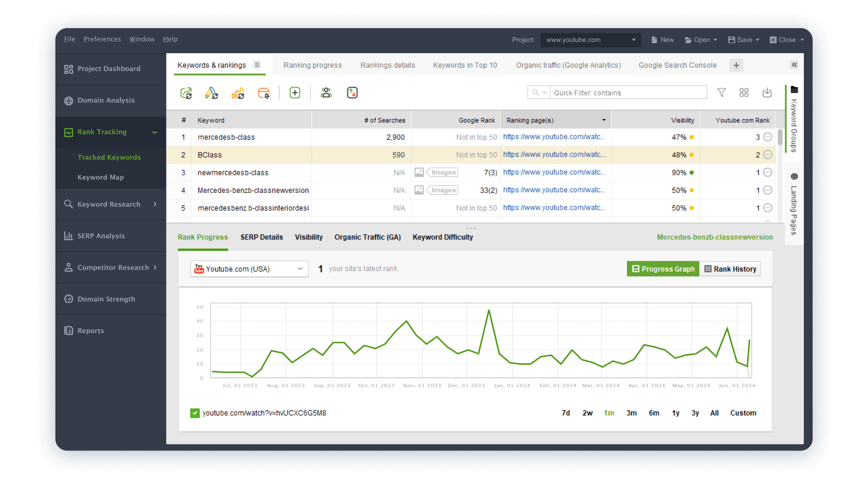Switch to Rank History view
Viewport: 868px width, 480px height.
point(730,269)
